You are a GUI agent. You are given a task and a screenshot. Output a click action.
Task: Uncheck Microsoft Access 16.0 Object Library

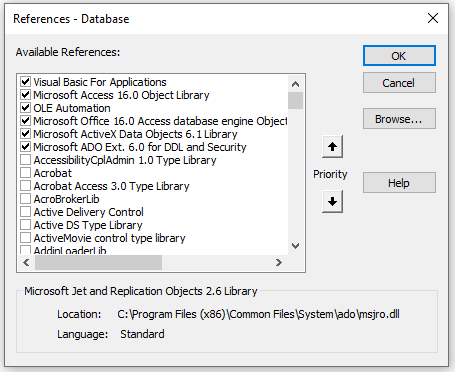point(25,95)
